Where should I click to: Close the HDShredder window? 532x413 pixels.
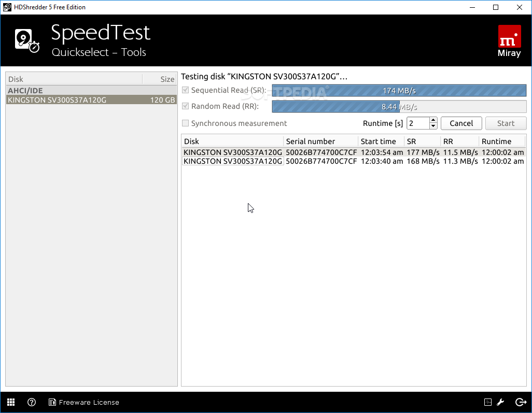tap(520, 7)
